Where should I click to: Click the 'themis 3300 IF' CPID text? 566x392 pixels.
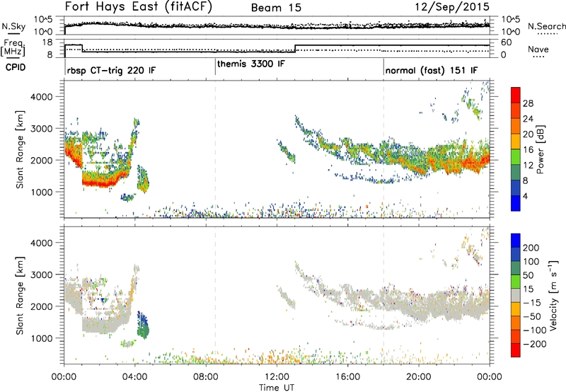point(251,64)
